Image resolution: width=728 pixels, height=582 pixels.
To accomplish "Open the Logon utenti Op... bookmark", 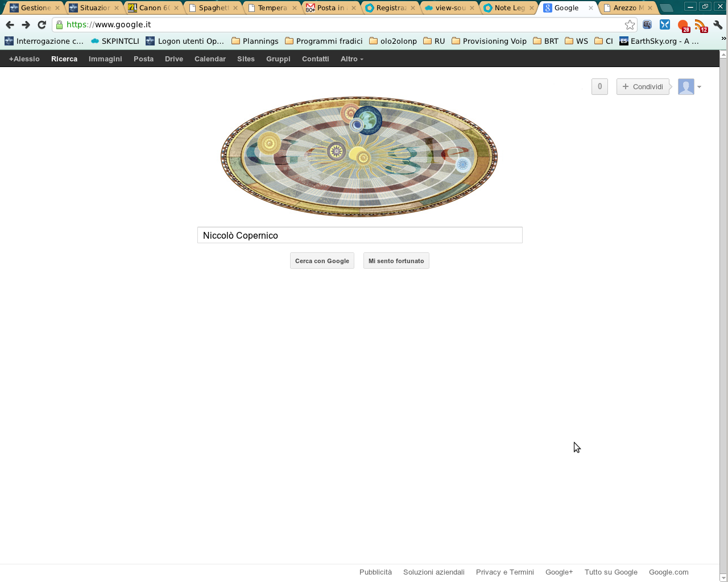I will [185, 41].
